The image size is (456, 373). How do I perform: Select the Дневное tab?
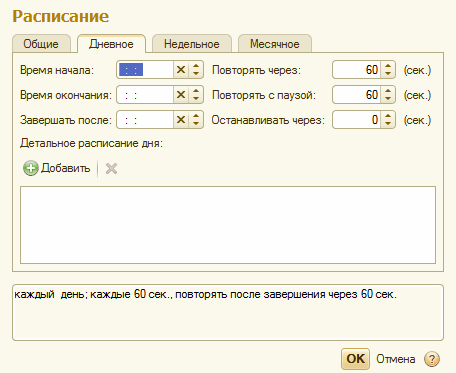pyautogui.click(x=111, y=44)
